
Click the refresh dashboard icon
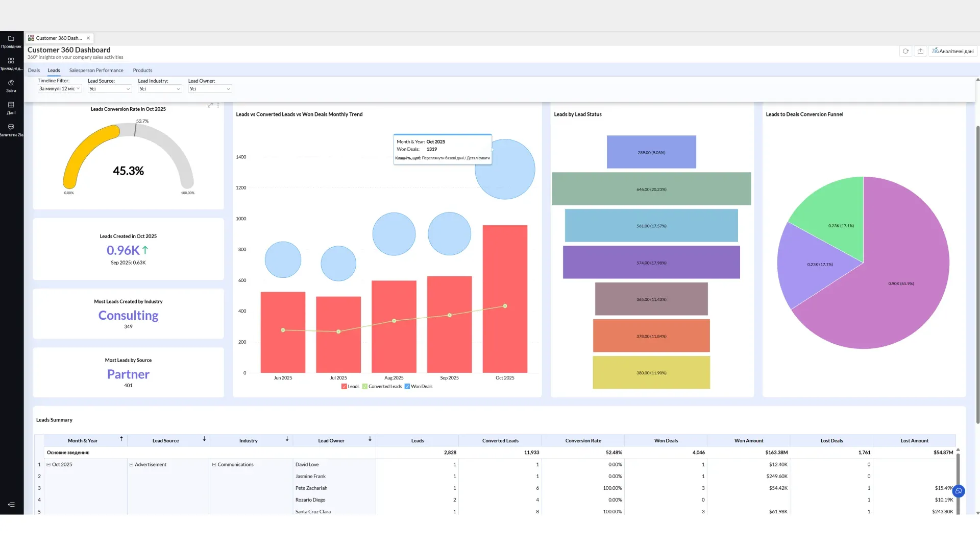[905, 51]
